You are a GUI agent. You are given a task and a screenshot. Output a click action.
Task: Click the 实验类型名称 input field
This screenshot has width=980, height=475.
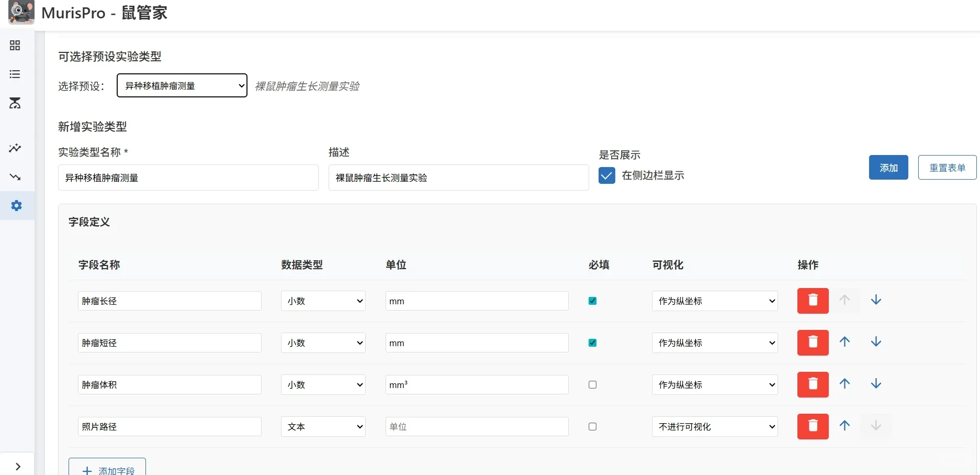click(188, 178)
